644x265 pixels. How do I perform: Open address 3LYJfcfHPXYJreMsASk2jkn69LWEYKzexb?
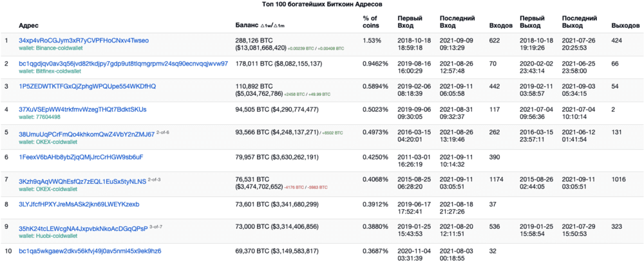(x=79, y=204)
